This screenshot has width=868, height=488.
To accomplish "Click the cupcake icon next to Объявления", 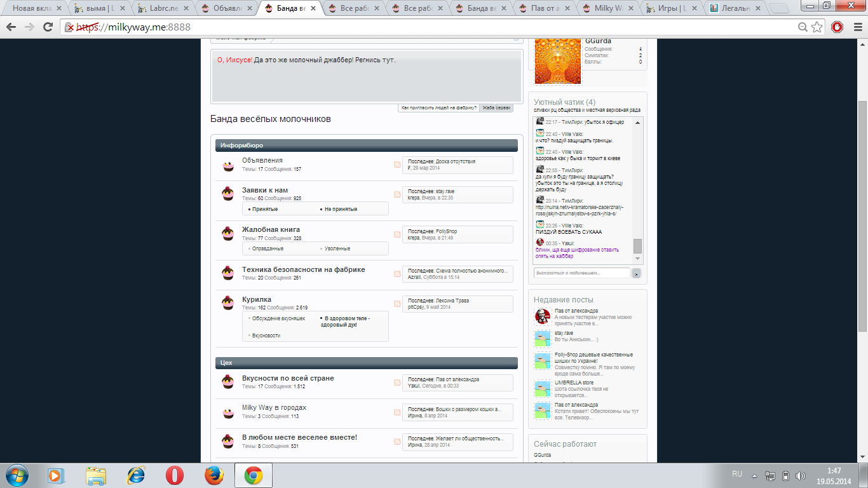I will click(x=228, y=166).
